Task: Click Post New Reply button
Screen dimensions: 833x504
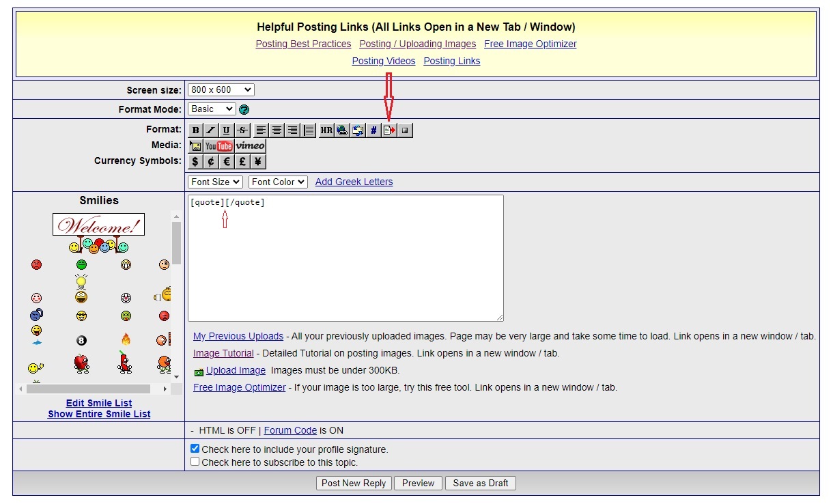Action: [354, 483]
